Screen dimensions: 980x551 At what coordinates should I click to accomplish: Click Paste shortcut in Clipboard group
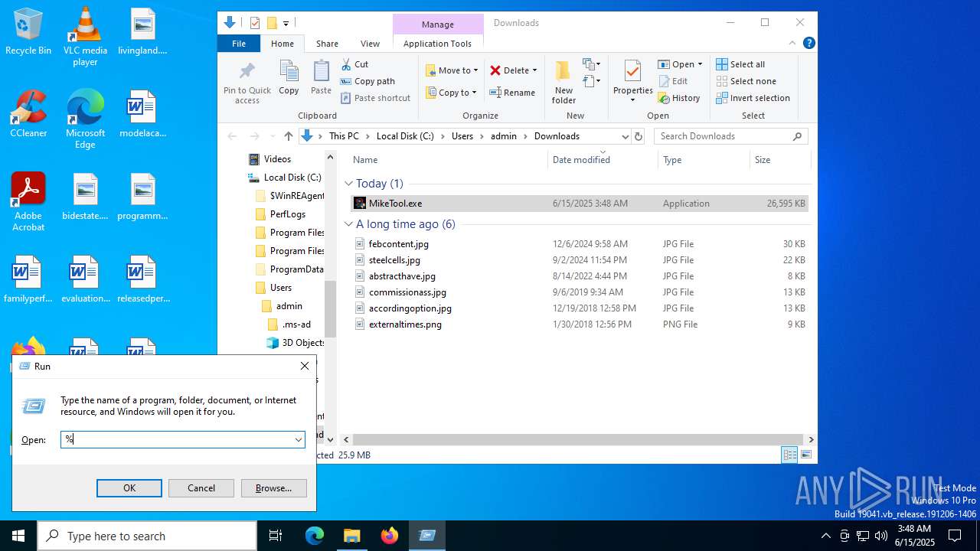(x=375, y=98)
